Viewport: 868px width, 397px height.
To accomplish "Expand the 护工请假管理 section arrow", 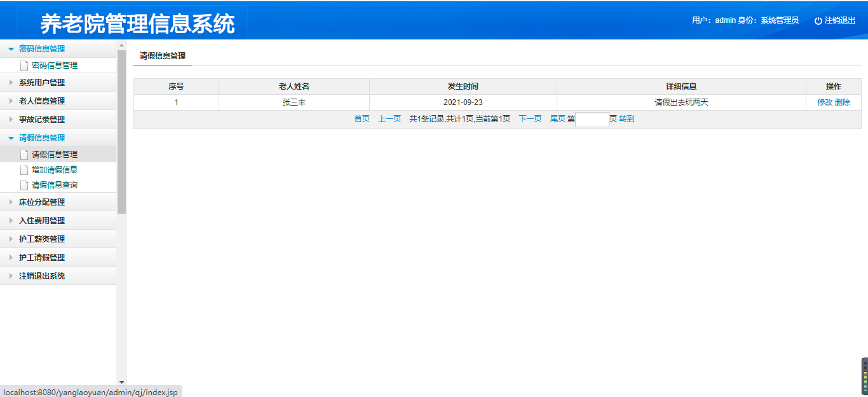I will click(11, 258).
